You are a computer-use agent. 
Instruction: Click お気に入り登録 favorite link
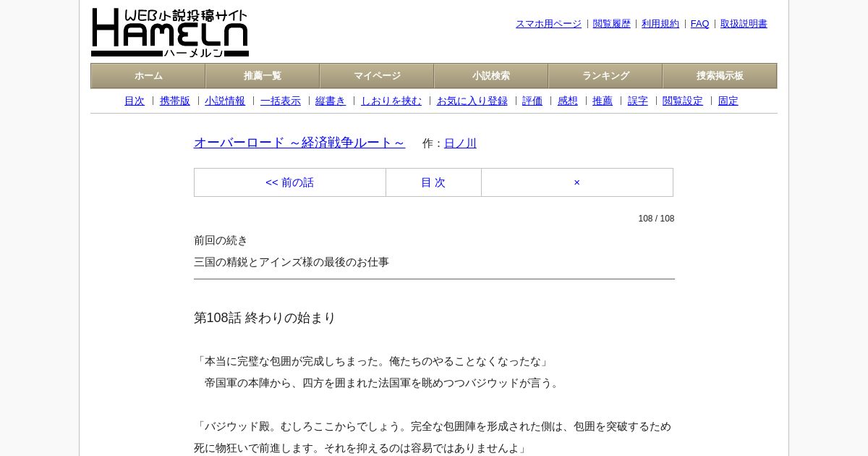click(472, 101)
